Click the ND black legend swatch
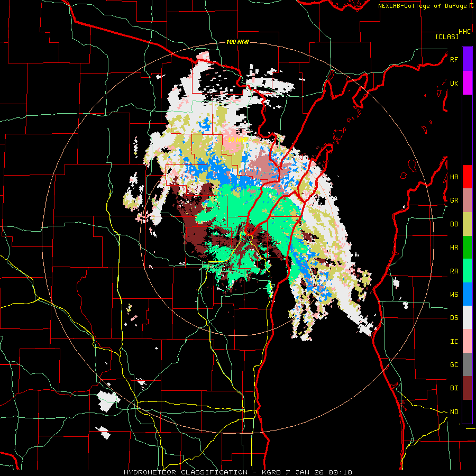 pos(467,411)
